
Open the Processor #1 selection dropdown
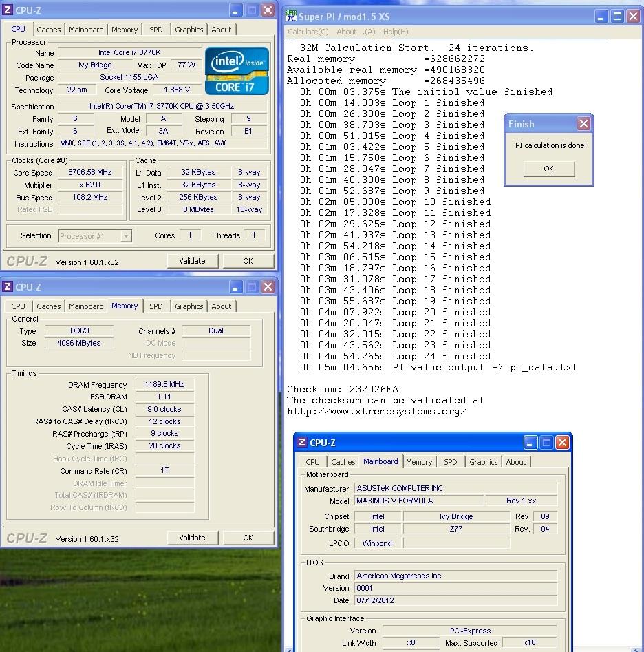click(125, 235)
